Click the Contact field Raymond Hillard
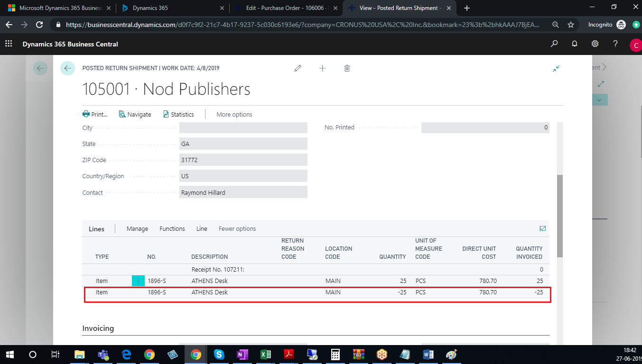 coord(243,192)
